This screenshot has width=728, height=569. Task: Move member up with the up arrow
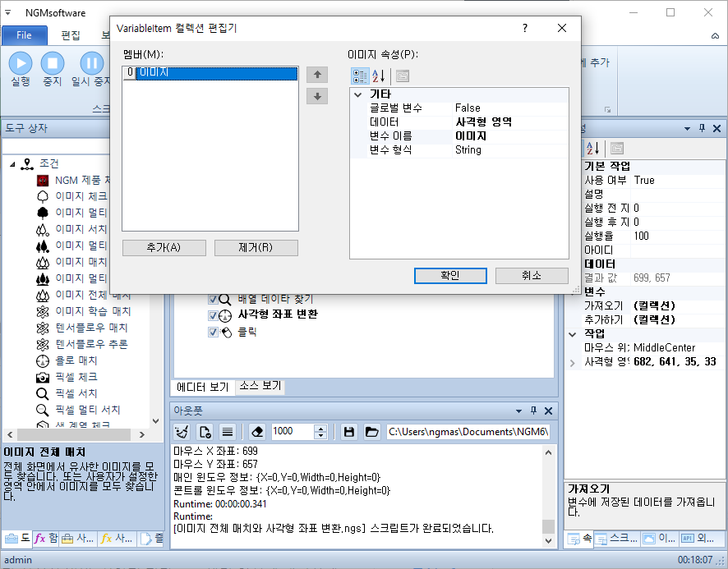click(x=317, y=74)
